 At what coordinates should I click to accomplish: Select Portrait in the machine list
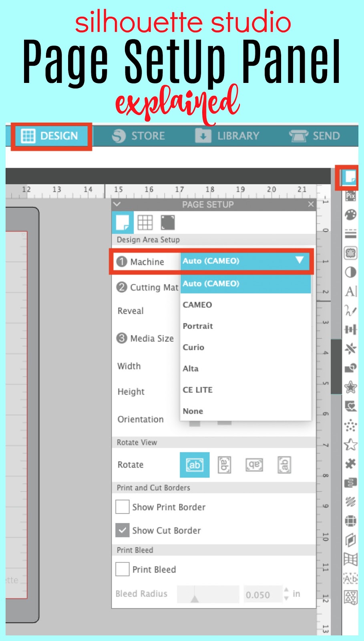[245, 326]
